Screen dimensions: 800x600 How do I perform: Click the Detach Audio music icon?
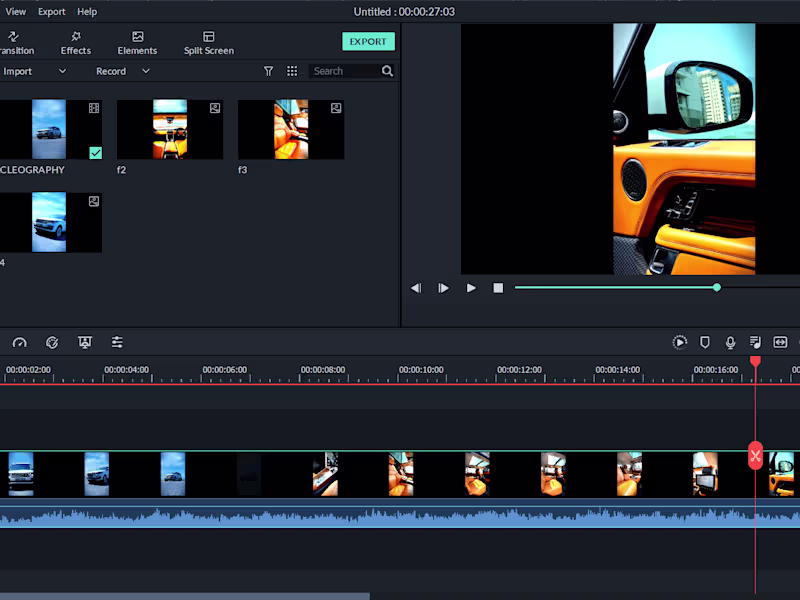tap(755, 342)
